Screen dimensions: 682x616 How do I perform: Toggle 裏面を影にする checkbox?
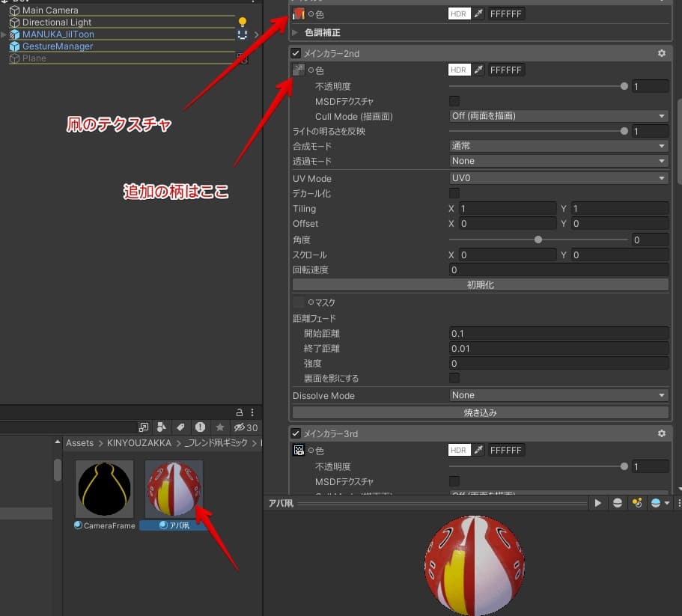[x=454, y=378]
